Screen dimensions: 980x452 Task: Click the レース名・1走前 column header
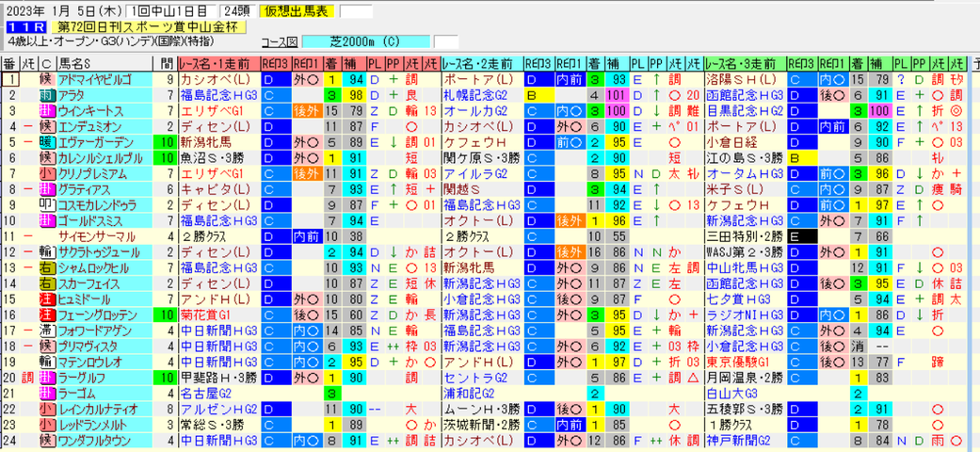click(218, 63)
